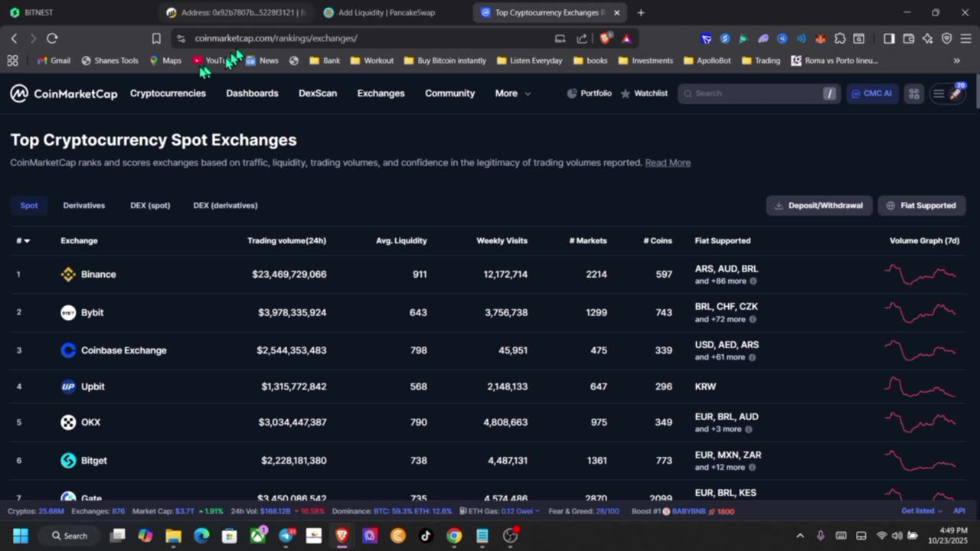Viewport: 980px width, 551px height.
Task: Click the coinmarketcap.com address bar URL
Action: click(276, 38)
